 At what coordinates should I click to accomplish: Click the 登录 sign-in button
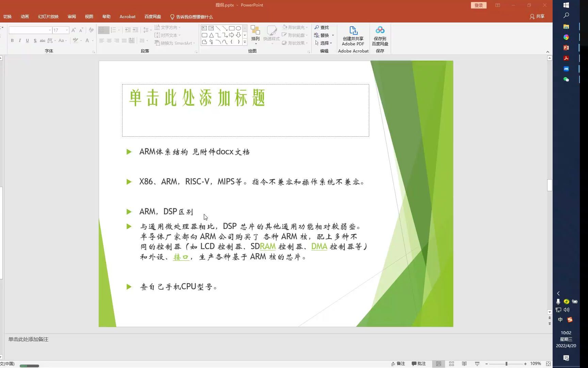(478, 5)
